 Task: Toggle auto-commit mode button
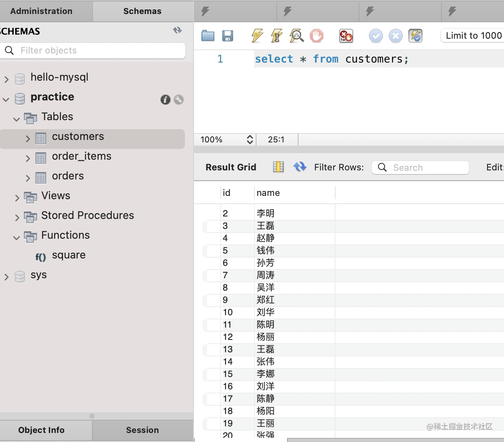click(x=415, y=36)
